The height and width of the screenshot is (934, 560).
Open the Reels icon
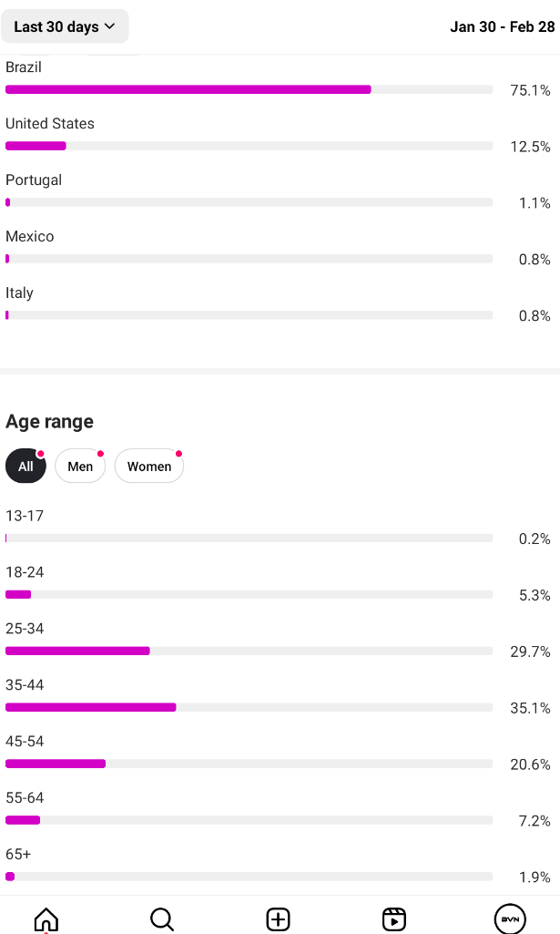pyautogui.click(x=393, y=919)
